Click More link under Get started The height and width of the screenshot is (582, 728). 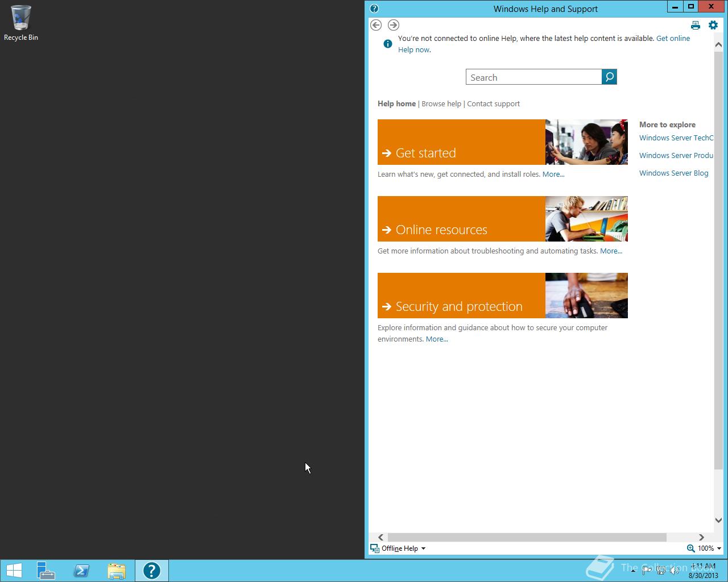(553, 174)
